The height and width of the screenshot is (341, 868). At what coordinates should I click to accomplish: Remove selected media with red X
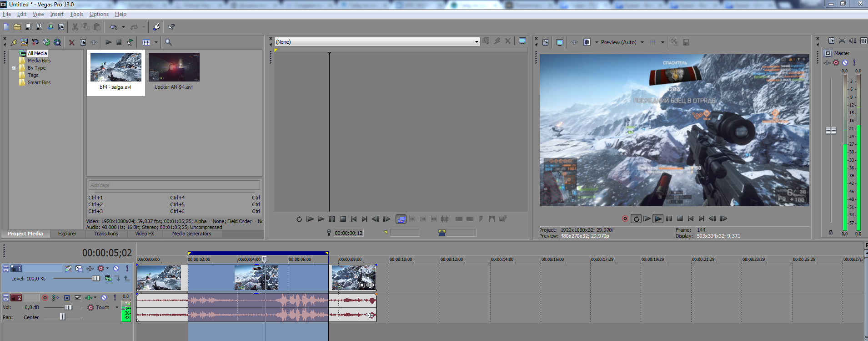(x=72, y=42)
